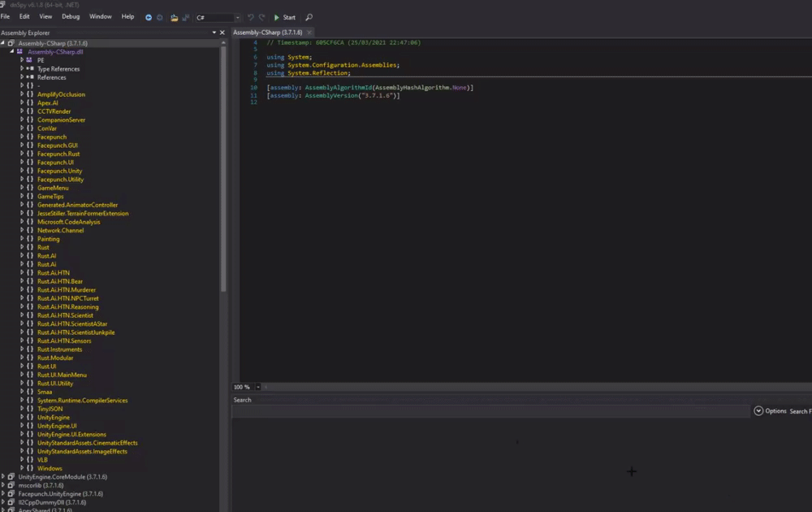Open the C# language dropdown
812x512 pixels.
pyautogui.click(x=237, y=17)
